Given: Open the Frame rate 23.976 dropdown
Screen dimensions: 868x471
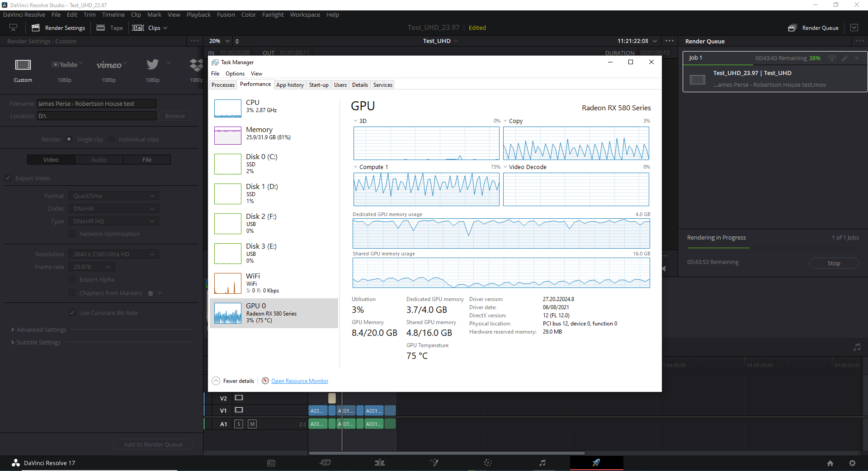Looking at the screenshot, I should 92,267.
